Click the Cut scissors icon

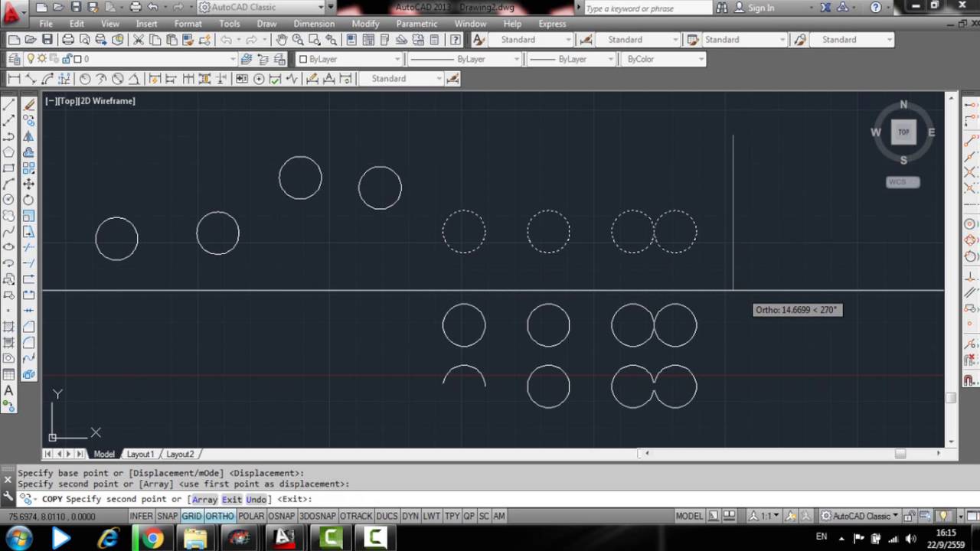[139, 40]
